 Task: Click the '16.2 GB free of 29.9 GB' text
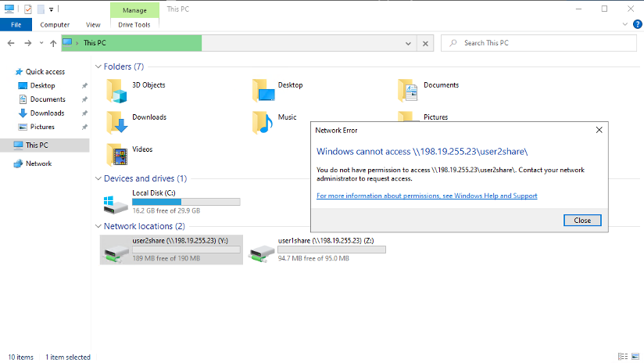click(166, 211)
